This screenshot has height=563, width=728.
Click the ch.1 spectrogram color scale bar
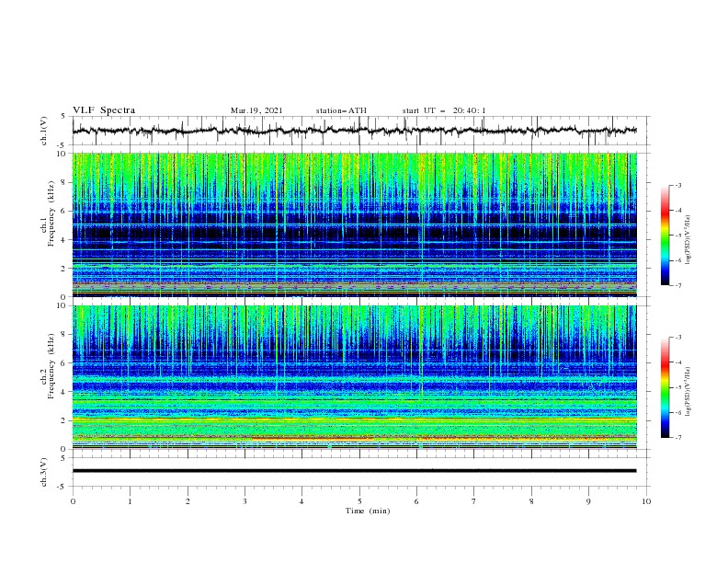click(665, 235)
